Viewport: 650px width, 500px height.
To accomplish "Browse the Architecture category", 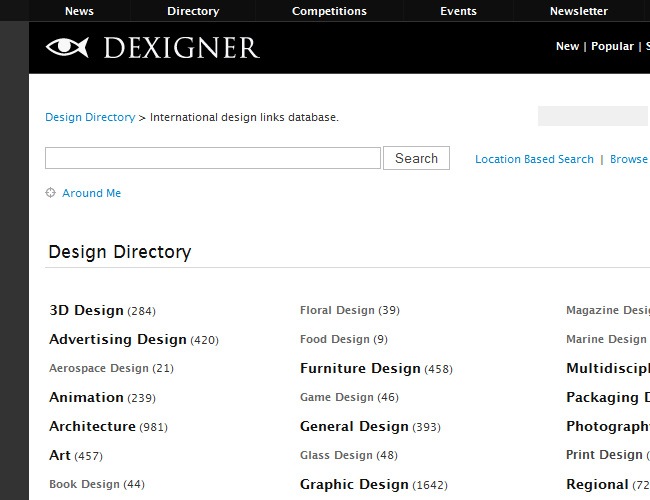I will coord(92,426).
